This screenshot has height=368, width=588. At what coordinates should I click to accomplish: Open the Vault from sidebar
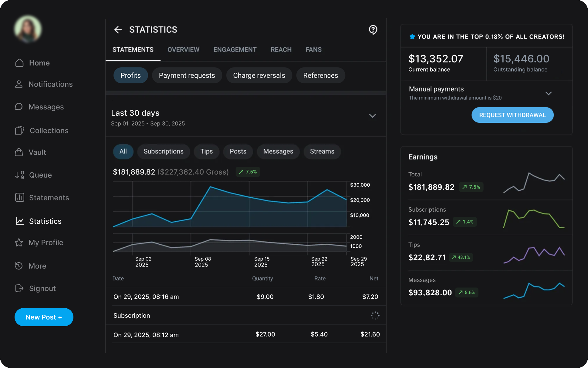[37, 152]
